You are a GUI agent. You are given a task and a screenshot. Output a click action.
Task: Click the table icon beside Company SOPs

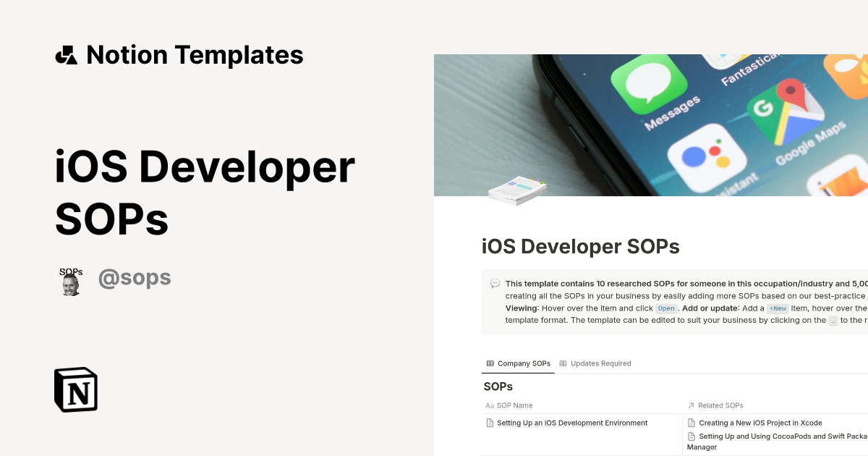click(490, 363)
